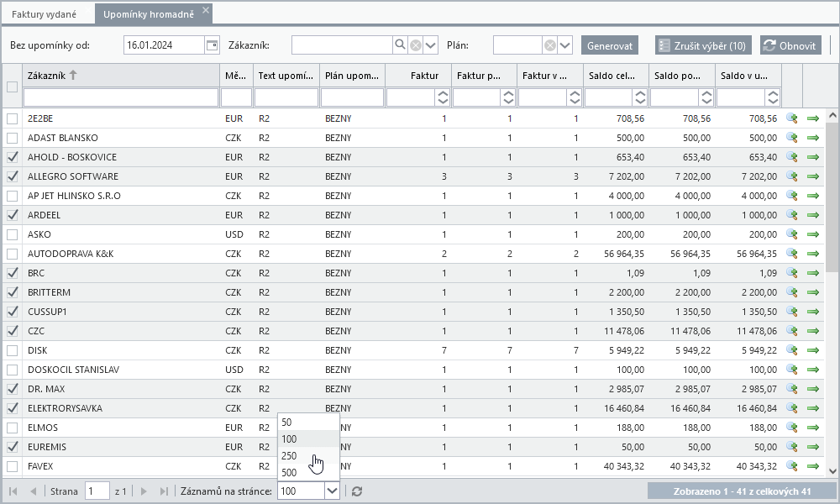Click the Saldo v u... filter spinner
This screenshot has width=840, height=504.
pos(773,97)
